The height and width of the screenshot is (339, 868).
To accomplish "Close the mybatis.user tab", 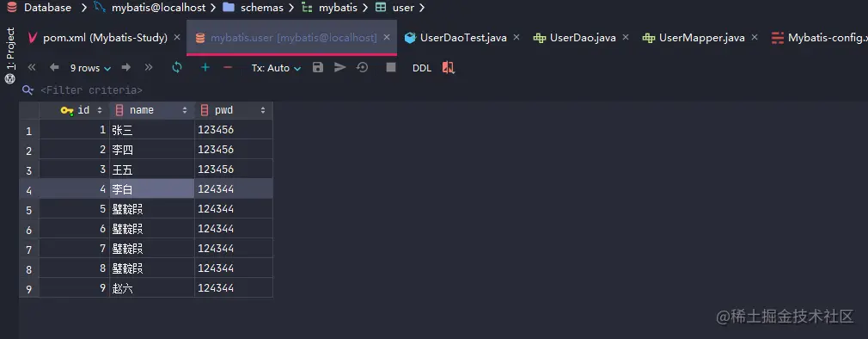I will pyautogui.click(x=387, y=38).
